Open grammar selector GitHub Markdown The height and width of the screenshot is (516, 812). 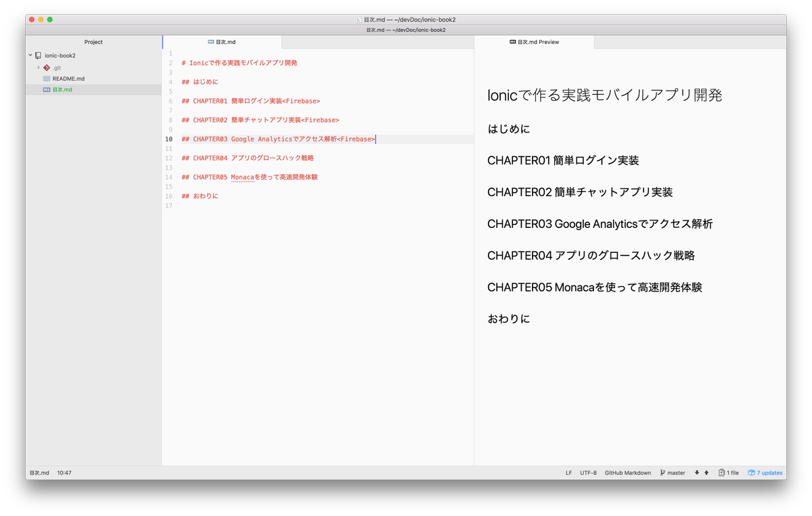coord(628,473)
